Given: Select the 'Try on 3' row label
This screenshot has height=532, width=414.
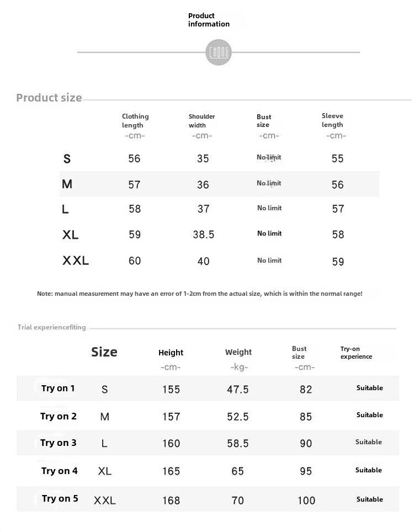Looking at the screenshot, I should pyautogui.click(x=59, y=443).
